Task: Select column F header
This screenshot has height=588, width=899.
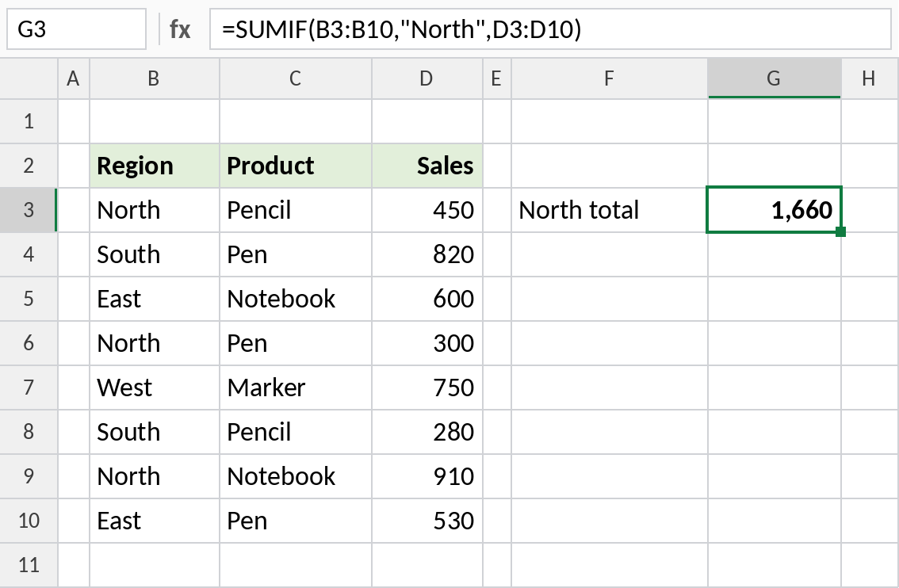Action: (x=610, y=78)
